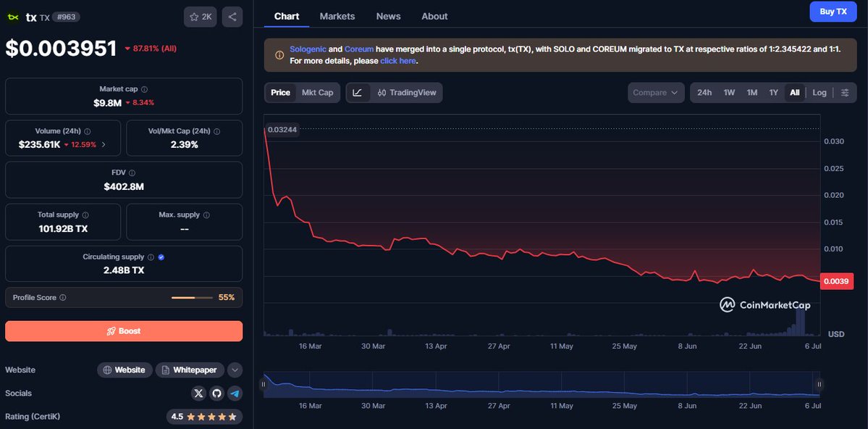Screen dimensions: 868x429
Task: Click the 87.81% (All) price change
Action: click(151, 49)
